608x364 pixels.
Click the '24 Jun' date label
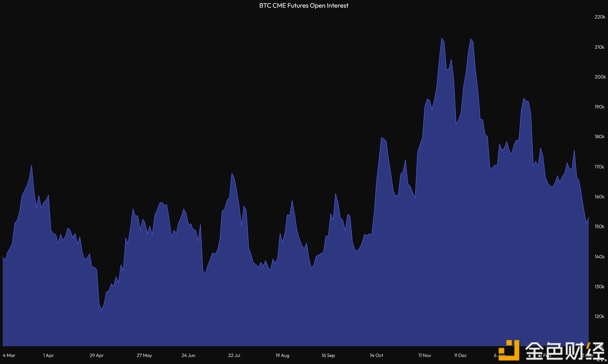coord(188,355)
